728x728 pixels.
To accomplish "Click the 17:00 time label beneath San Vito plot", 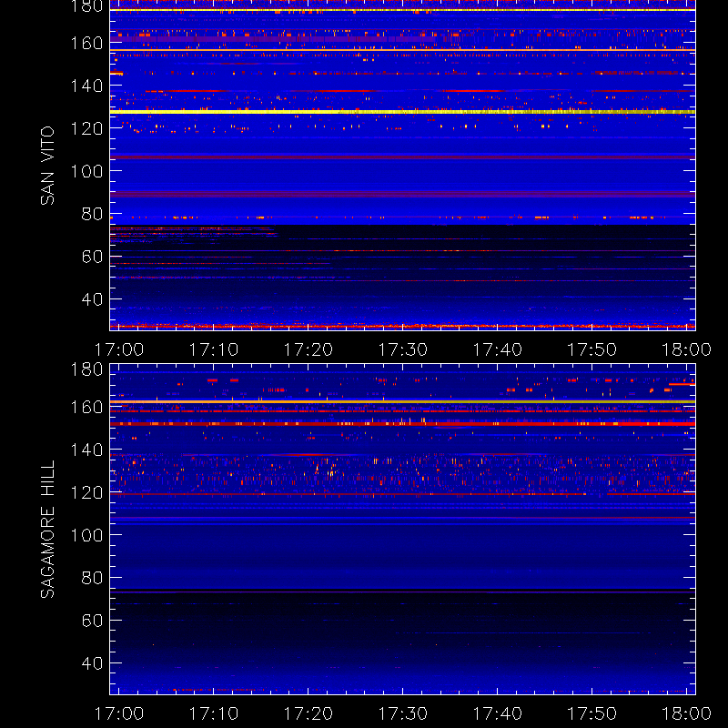I will click(x=119, y=349).
